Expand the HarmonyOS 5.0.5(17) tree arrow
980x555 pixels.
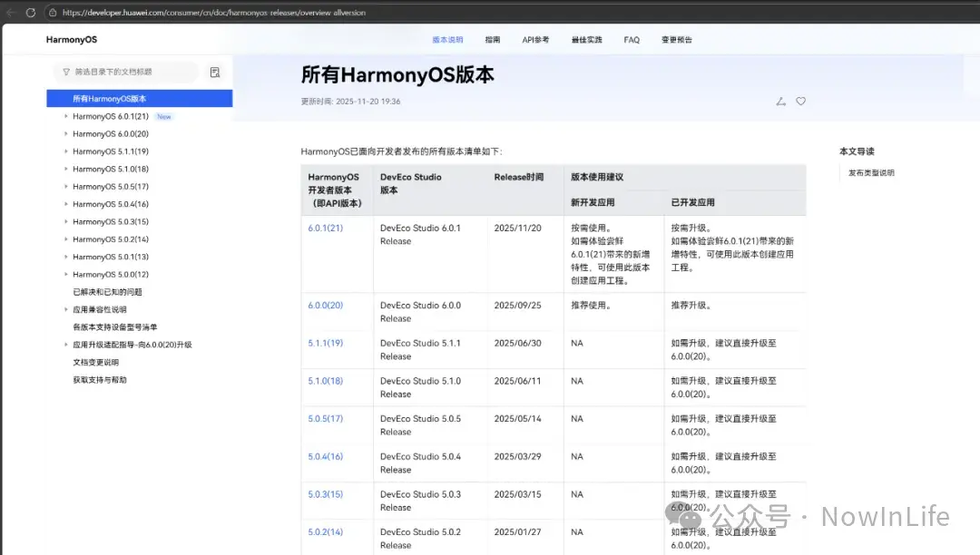pos(65,186)
